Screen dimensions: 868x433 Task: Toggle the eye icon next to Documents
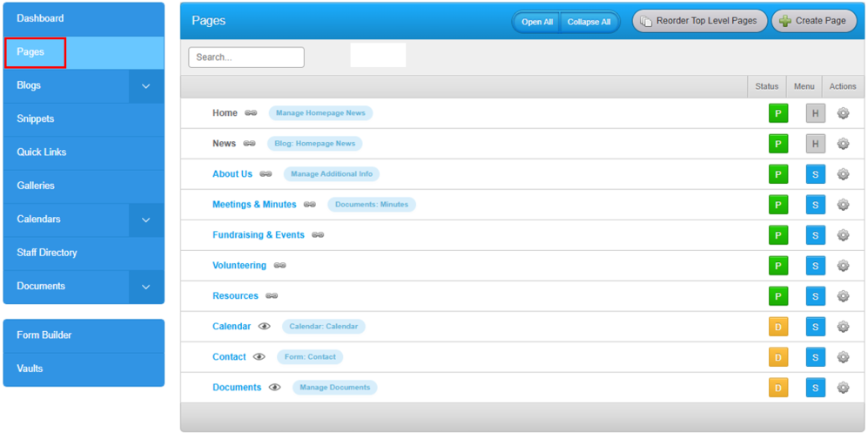pyautogui.click(x=274, y=387)
